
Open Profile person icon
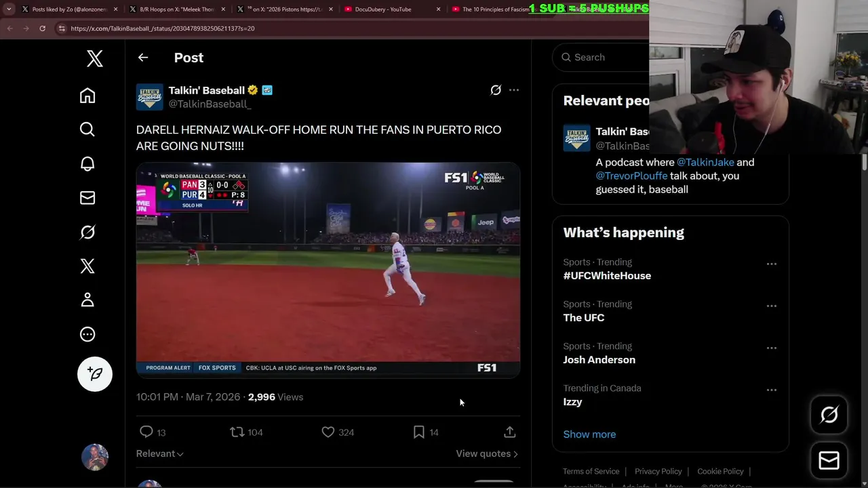point(87,300)
